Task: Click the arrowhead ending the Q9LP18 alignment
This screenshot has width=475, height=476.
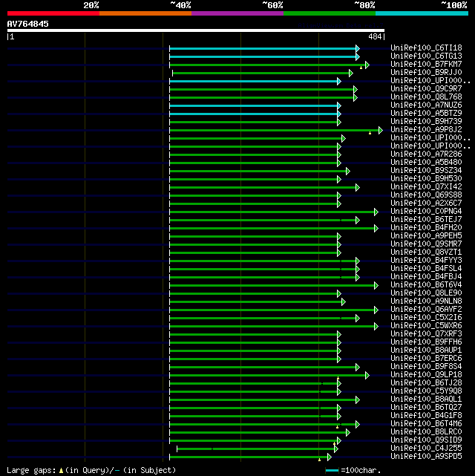Action: (367, 376)
